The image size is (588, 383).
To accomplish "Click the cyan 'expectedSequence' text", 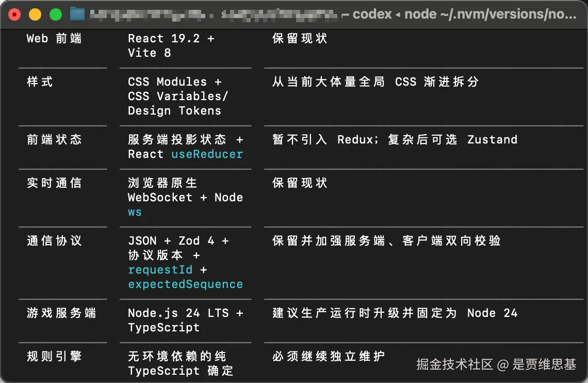I will pos(185,284).
